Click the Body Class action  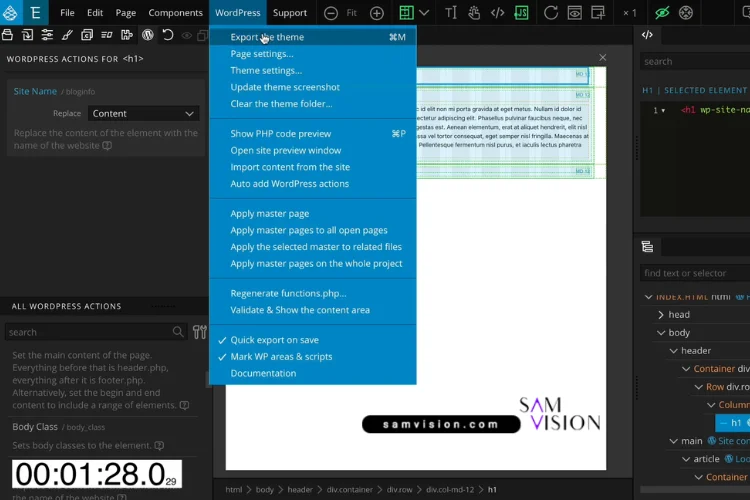click(35, 426)
